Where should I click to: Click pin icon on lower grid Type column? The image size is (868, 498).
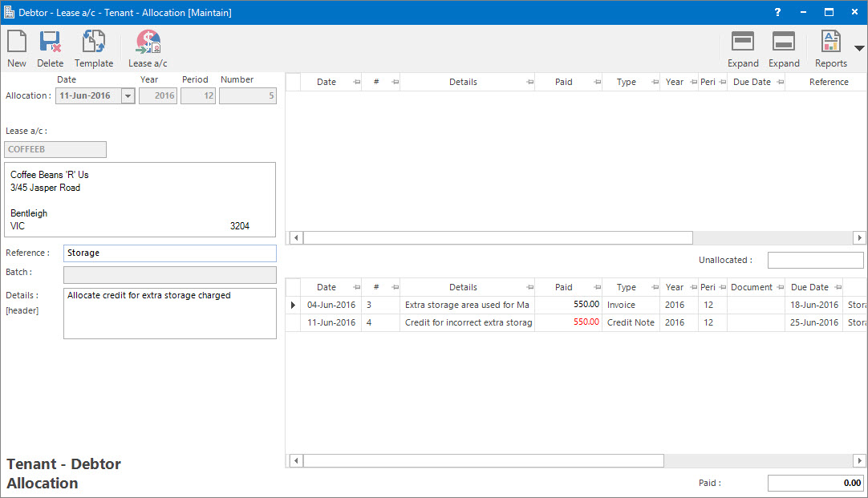coord(655,287)
